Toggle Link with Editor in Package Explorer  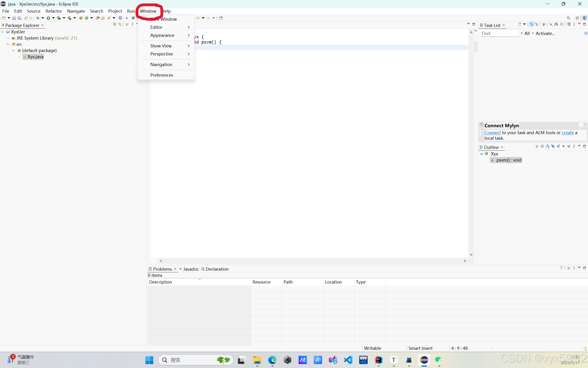[x=120, y=24]
